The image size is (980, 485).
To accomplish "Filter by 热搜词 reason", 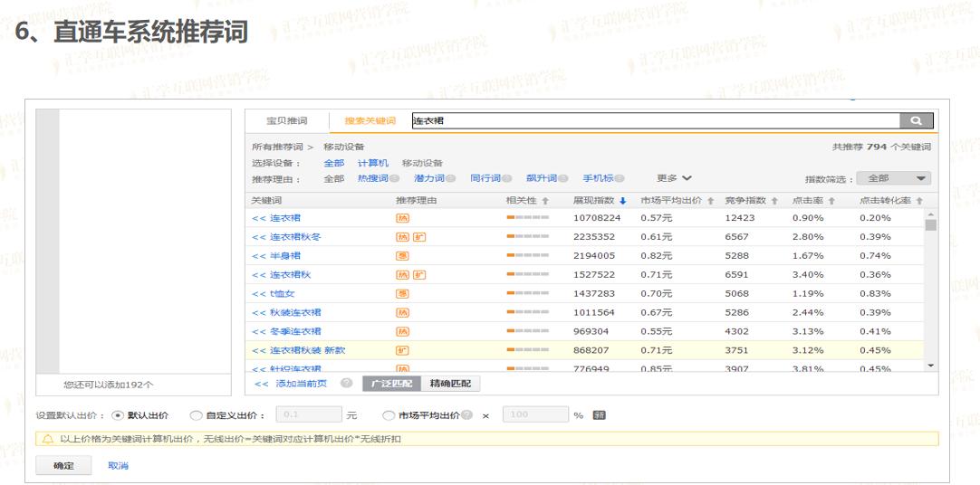I will pyautogui.click(x=372, y=178).
